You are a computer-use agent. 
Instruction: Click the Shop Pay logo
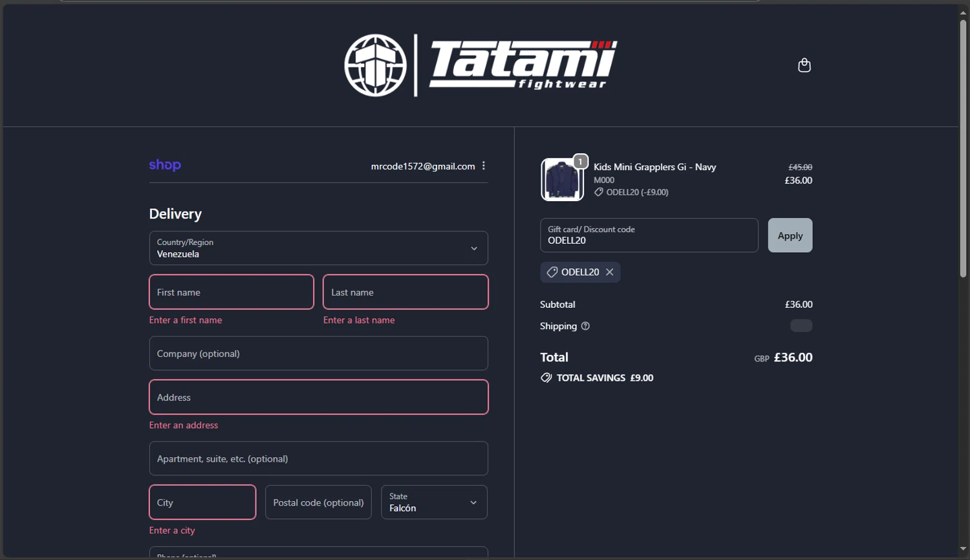click(165, 166)
